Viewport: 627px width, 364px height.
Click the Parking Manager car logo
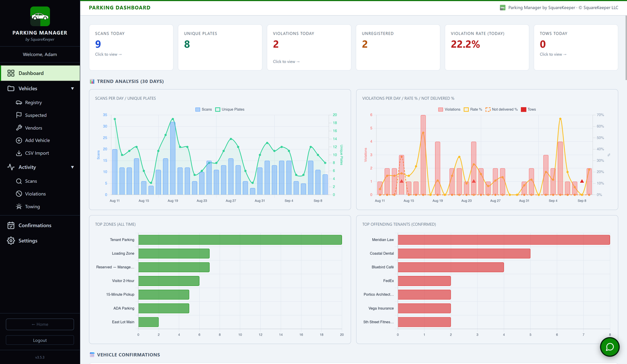click(40, 16)
